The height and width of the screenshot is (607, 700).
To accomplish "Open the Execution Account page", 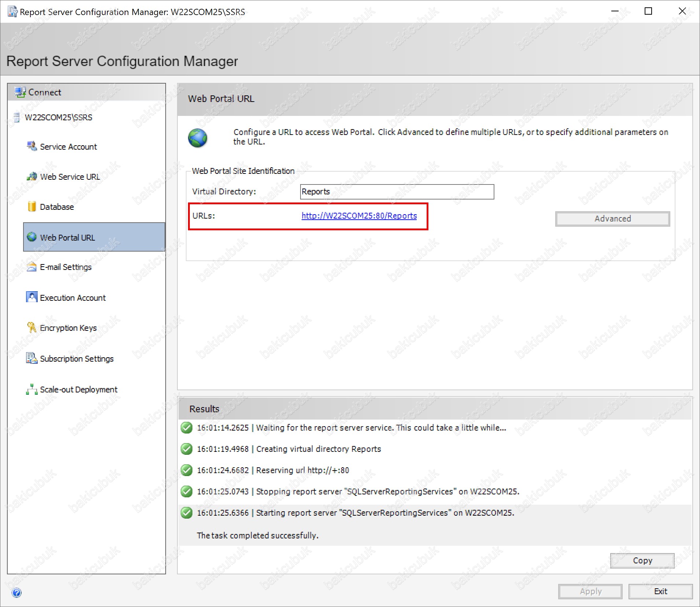I will pos(73,298).
